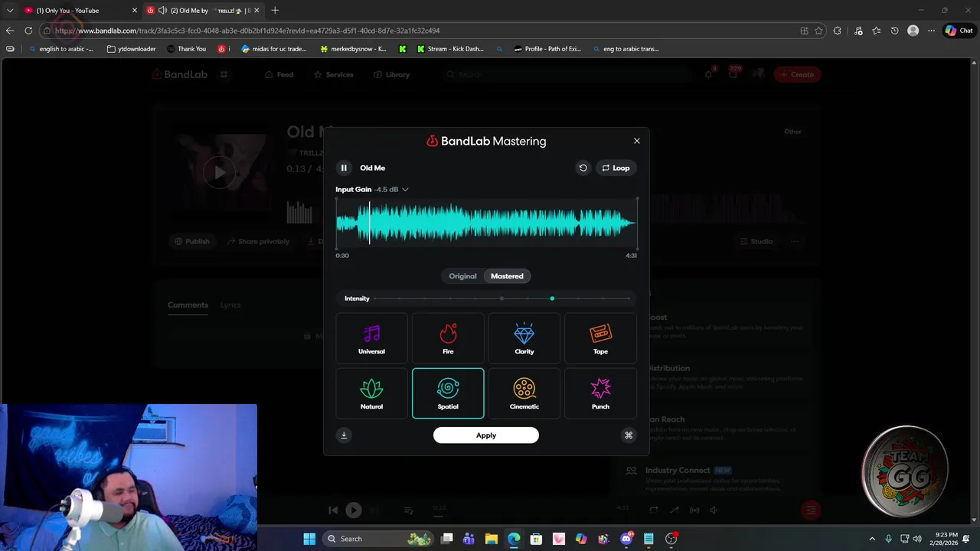Open the Copilot Chat button

[x=959, y=31]
